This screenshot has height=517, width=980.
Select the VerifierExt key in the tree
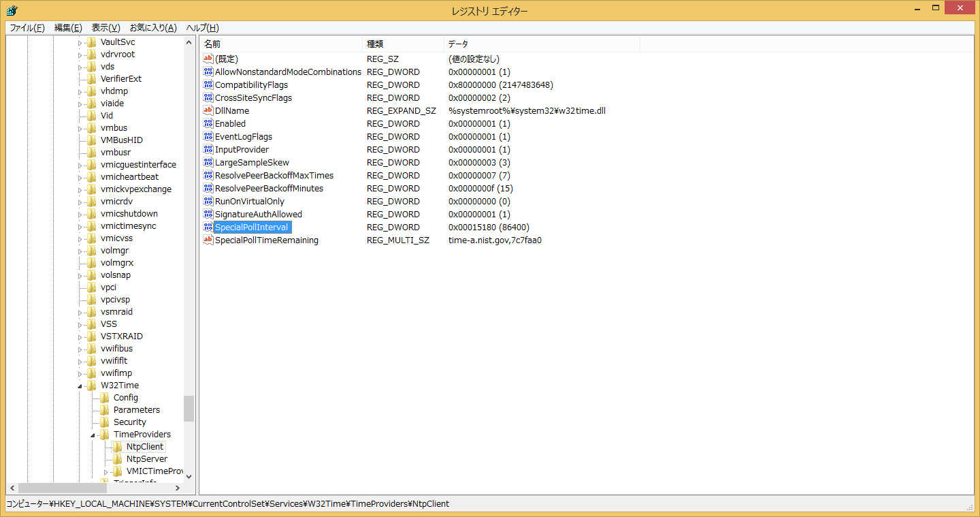(121, 79)
